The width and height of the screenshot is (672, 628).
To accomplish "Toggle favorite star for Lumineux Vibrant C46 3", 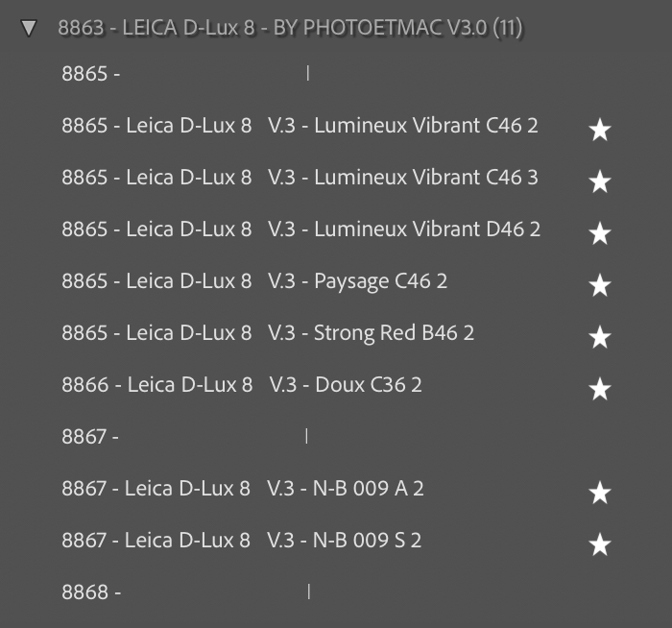I will click(x=600, y=181).
